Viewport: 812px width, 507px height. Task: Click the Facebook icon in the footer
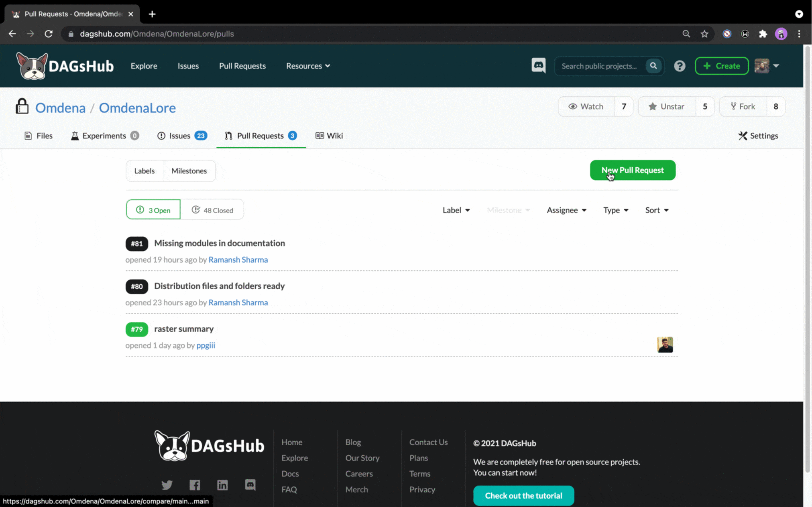(x=195, y=485)
